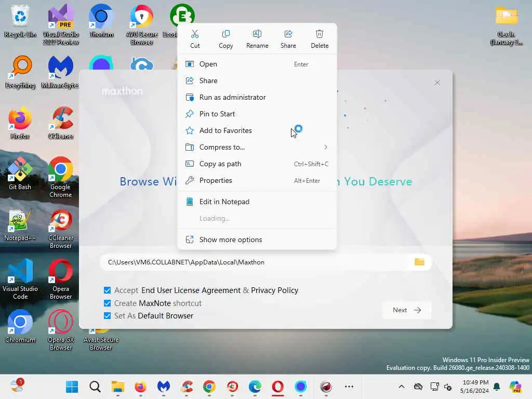Image resolution: width=532 pixels, height=399 pixels.
Task: Select the Firefox desktop icon
Action: 20,123
